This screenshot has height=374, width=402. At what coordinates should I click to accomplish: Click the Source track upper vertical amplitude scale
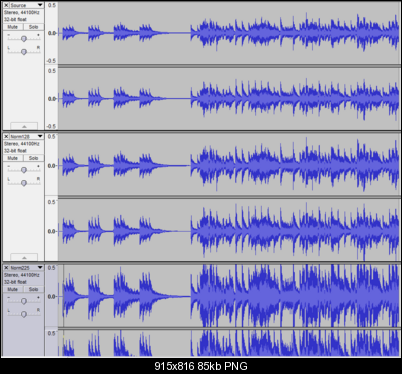coord(51,33)
